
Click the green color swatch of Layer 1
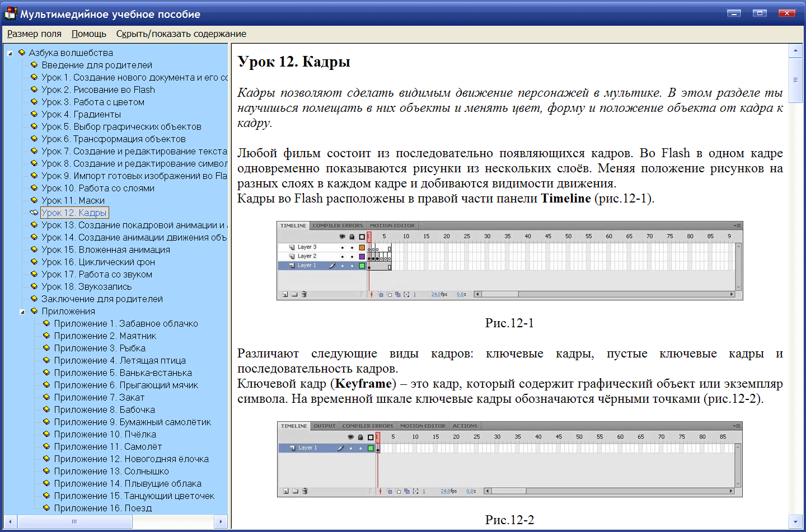[362, 266]
